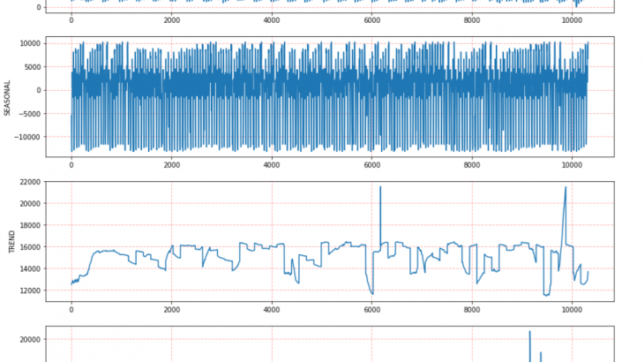Click SEASONAL plot's 6000 x-axis tick
This screenshot has height=362, width=644.
pos(371,165)
